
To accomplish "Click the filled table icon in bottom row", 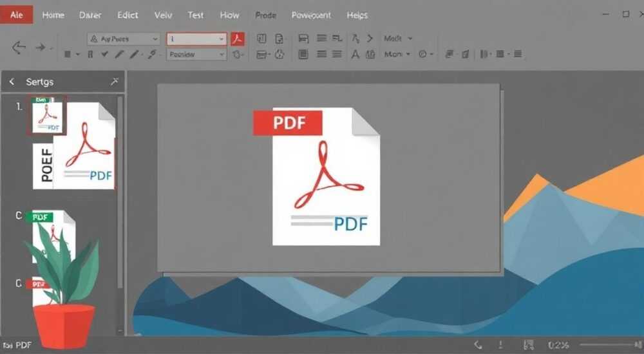I will tap(303, 54).
